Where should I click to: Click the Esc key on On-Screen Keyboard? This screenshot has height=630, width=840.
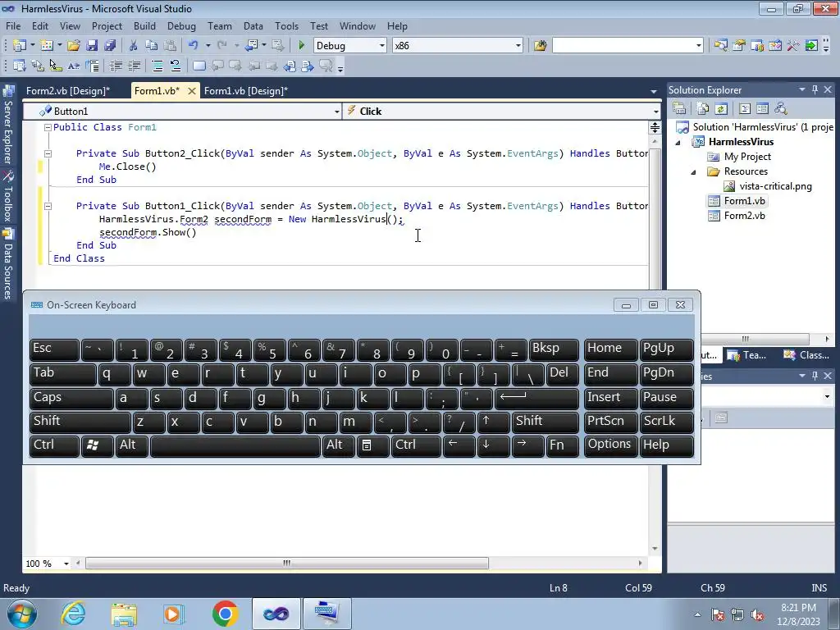(54, 349)
